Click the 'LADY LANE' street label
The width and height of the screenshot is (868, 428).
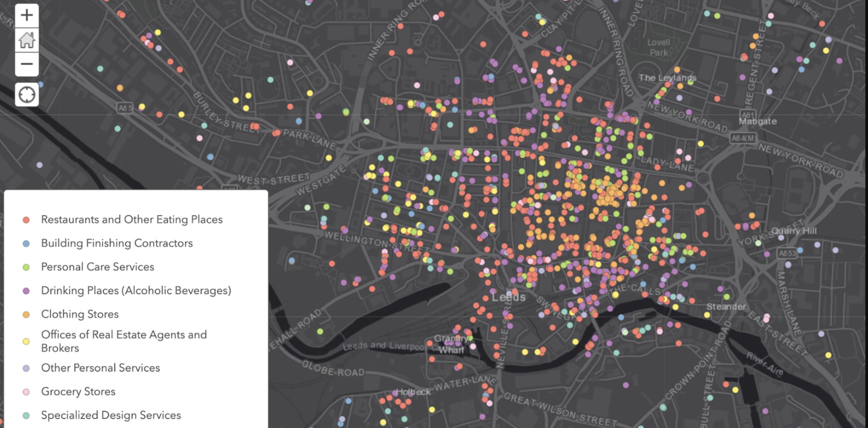pos(667,164)
